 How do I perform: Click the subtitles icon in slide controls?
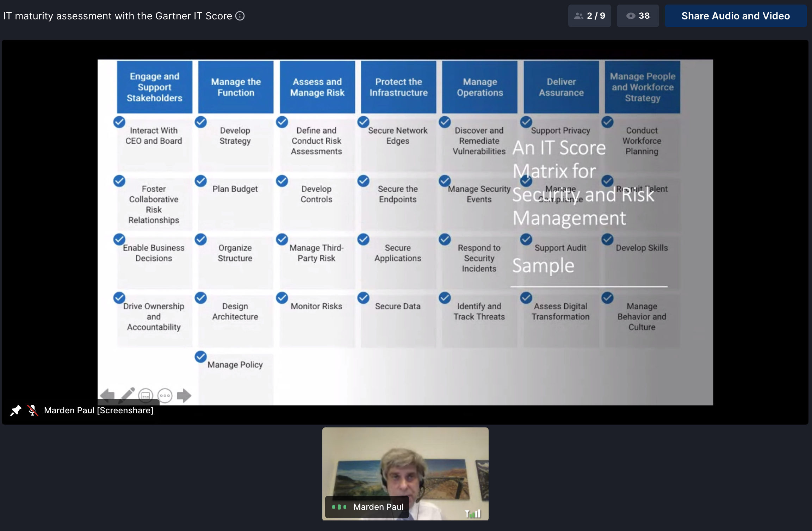[145, 396]
